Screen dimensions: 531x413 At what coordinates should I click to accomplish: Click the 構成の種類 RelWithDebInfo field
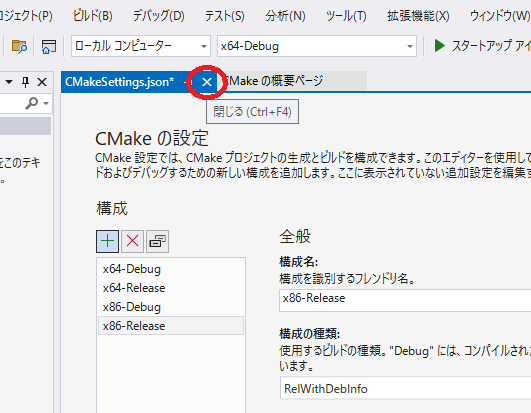405,388
